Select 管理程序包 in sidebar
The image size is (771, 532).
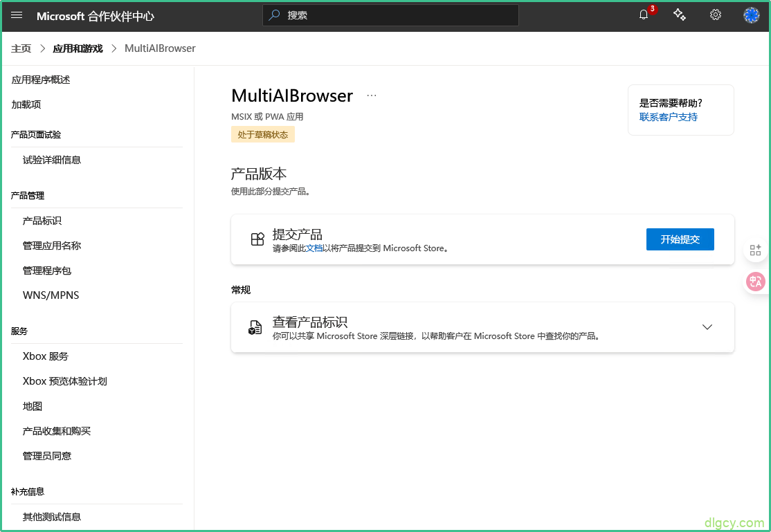coord(47,270)
